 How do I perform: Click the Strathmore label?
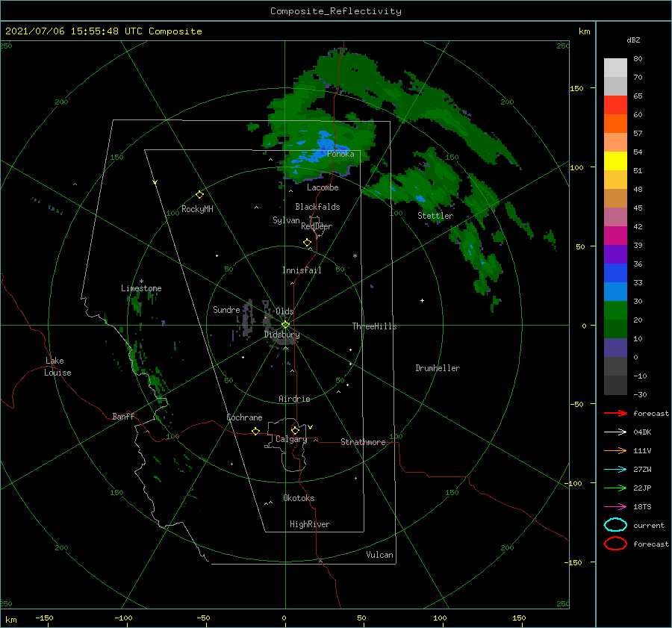(363, 442)
